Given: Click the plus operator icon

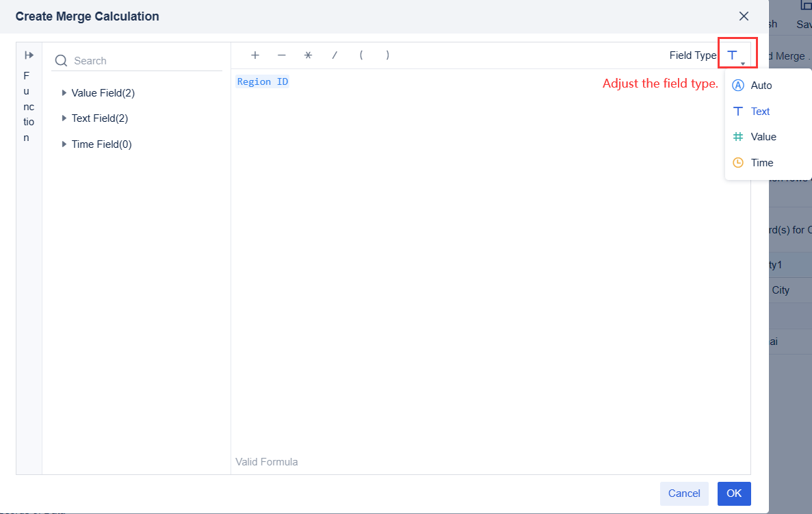Looking at the screenshot, I should click(255, 55).
